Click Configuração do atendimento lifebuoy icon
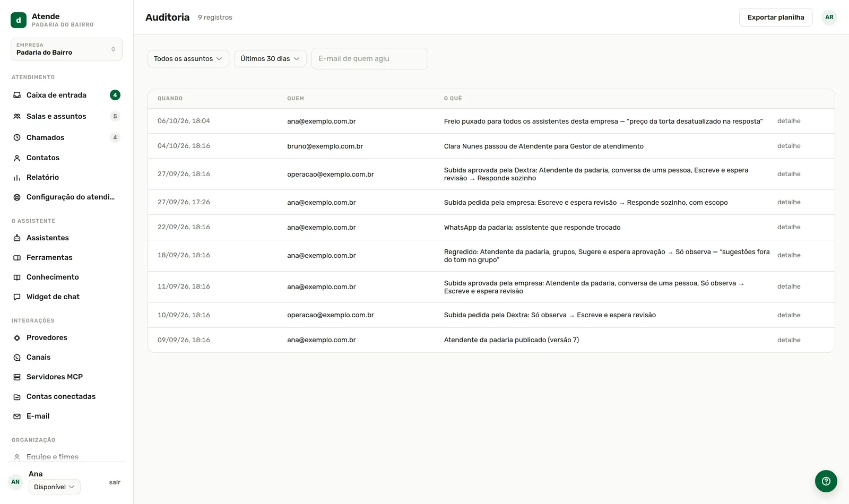Viewport: 849px width, 504px height. pyautogui.click(x=17, y=197)
